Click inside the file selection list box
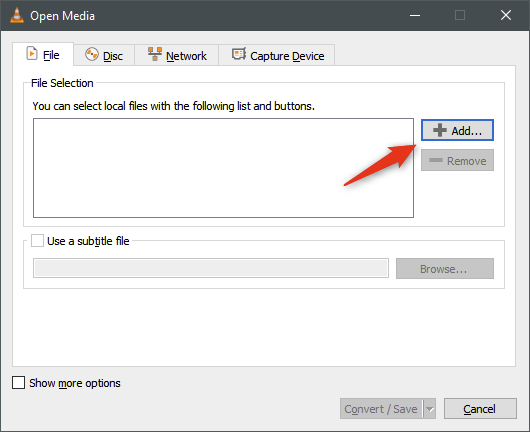The width and height of the screenshot is (530, 432). click(x=223, y=168)
